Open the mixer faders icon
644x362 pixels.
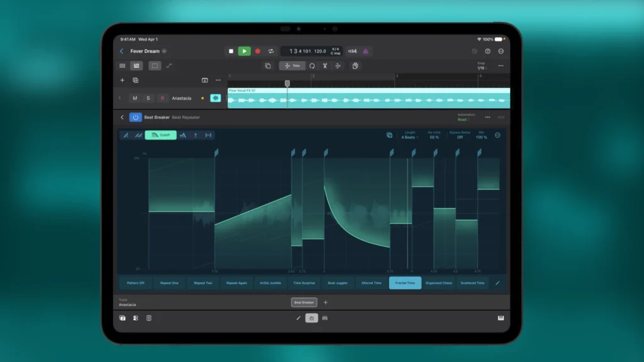point(325,318)
